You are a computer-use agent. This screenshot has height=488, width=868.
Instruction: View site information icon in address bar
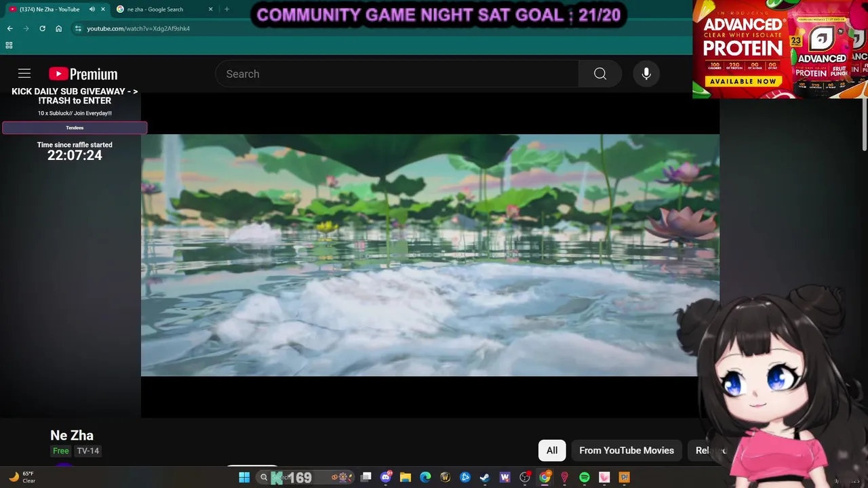[78, 28]
